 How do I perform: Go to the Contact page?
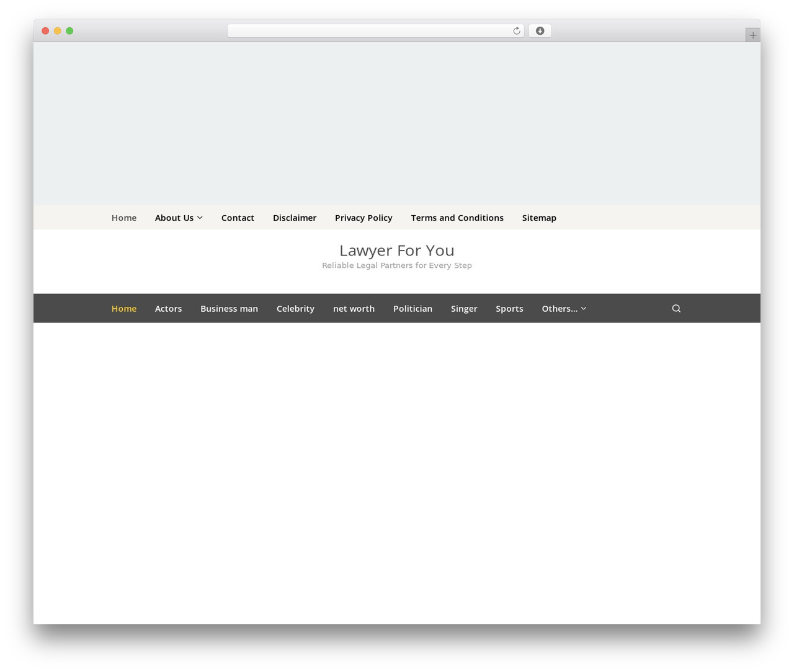(238, 218)
